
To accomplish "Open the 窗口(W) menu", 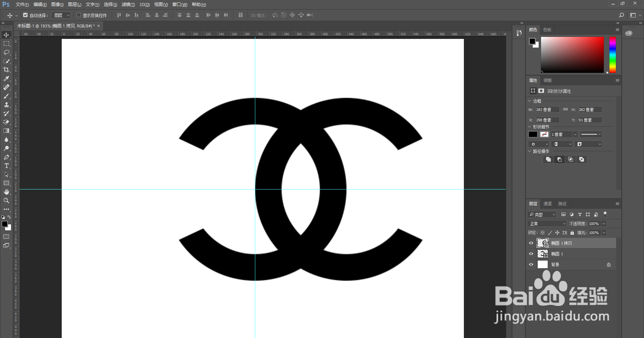I will point(180,4).
